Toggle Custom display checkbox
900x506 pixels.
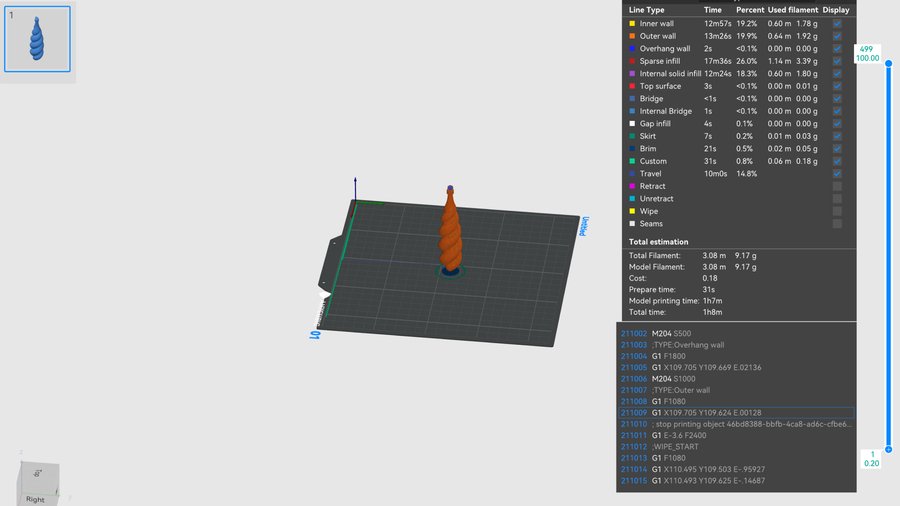(837, 161)
